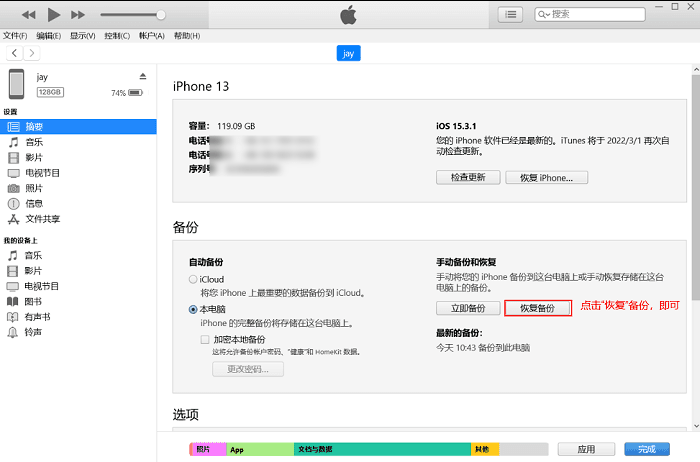
Task: Navigate forward with the right chevron
Action: 31,53
